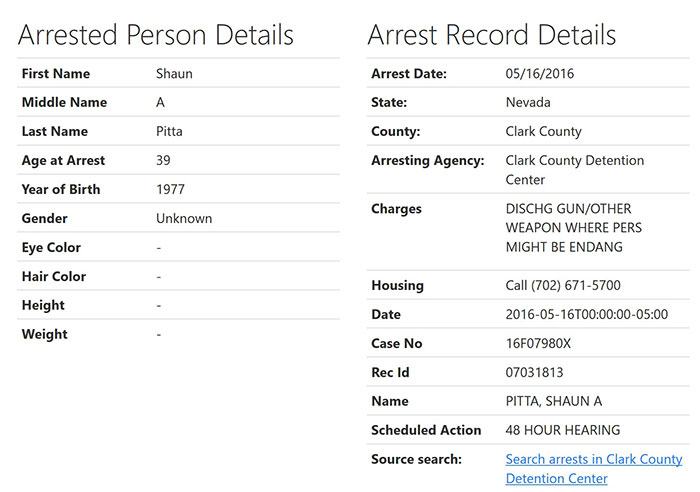Click the last name value Pitta
Screen dimensions: 700x492
(x=170, y=132)
